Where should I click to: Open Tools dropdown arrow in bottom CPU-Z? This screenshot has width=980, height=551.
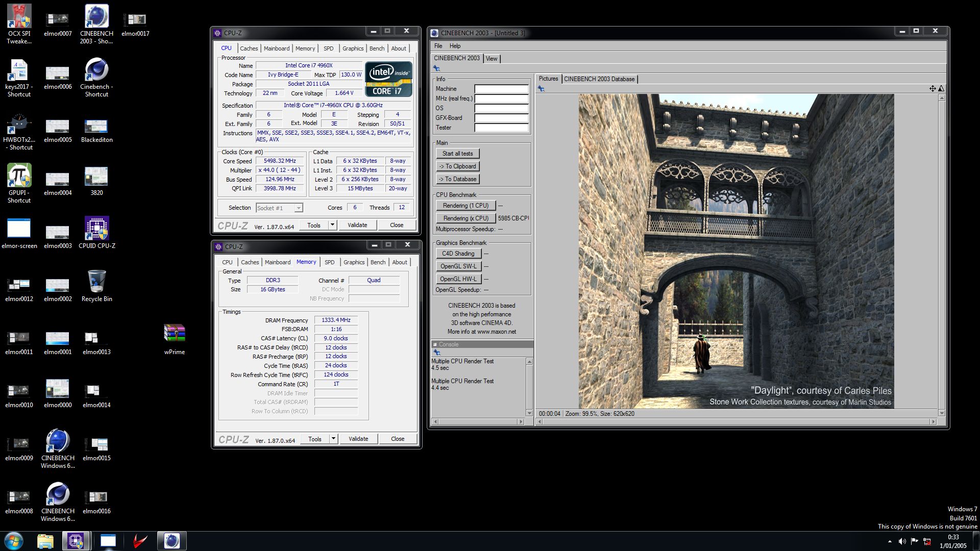(333, 439)
